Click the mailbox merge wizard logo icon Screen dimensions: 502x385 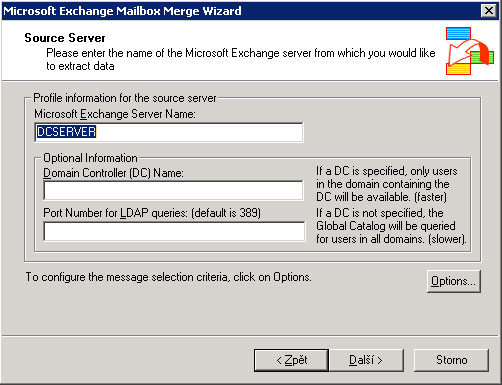(x=469, y=51)
